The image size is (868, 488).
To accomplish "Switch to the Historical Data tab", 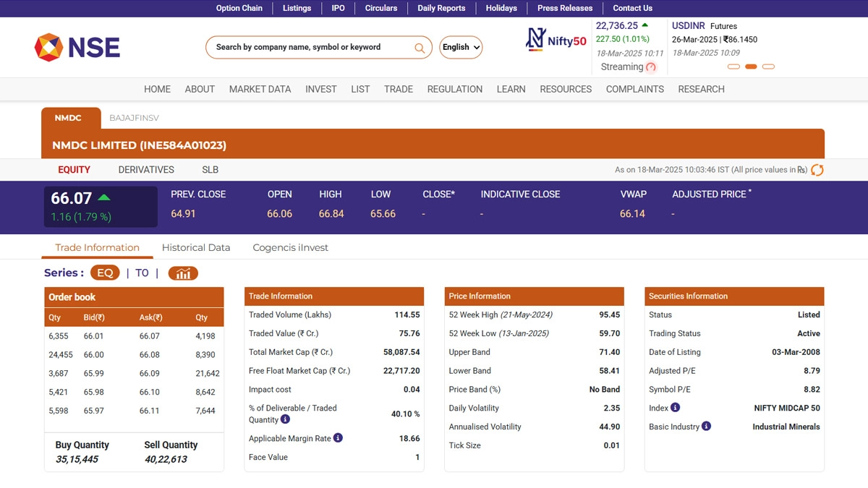I will tap(196, 247).
